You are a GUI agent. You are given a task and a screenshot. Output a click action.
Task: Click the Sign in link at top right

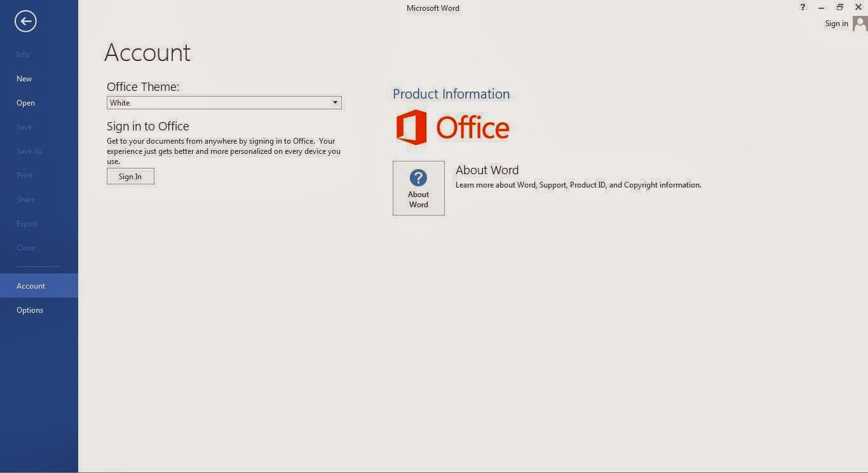pyautogui.click(x=836, y=24)
